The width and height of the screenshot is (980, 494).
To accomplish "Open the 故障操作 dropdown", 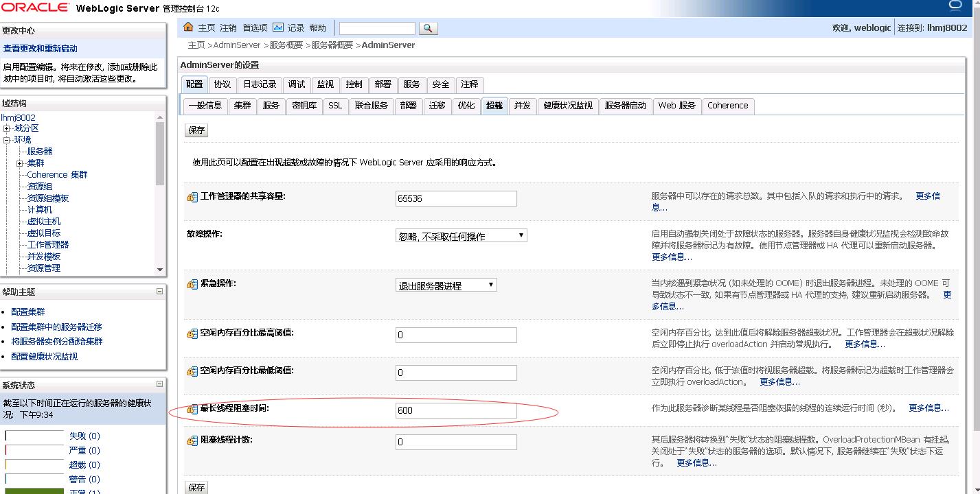I will pyautogui.click(x=461, y=236).
